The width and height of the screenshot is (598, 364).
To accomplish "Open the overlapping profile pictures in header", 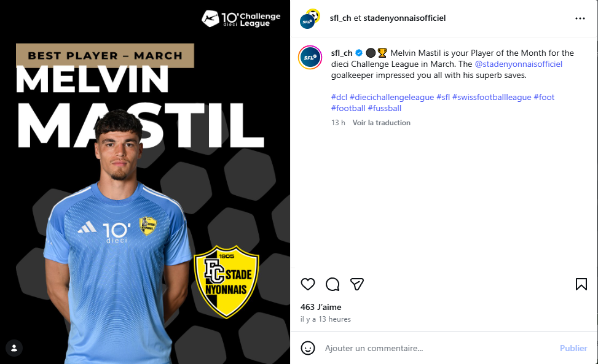I will coord(310,18).
